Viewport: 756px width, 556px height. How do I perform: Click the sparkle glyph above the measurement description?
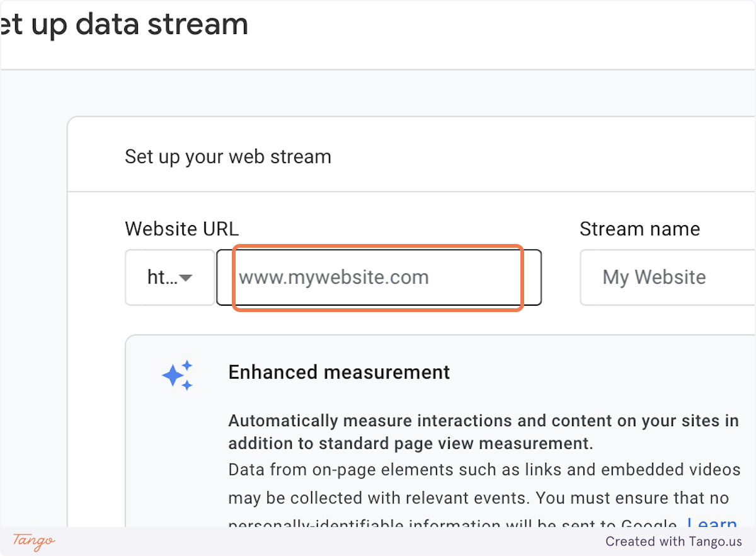tap(178, 374)
